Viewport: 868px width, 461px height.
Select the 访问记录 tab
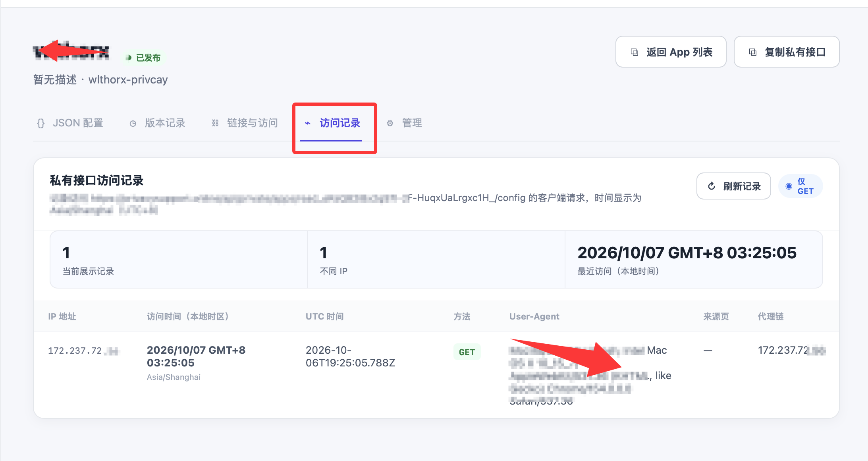[332, 123]
